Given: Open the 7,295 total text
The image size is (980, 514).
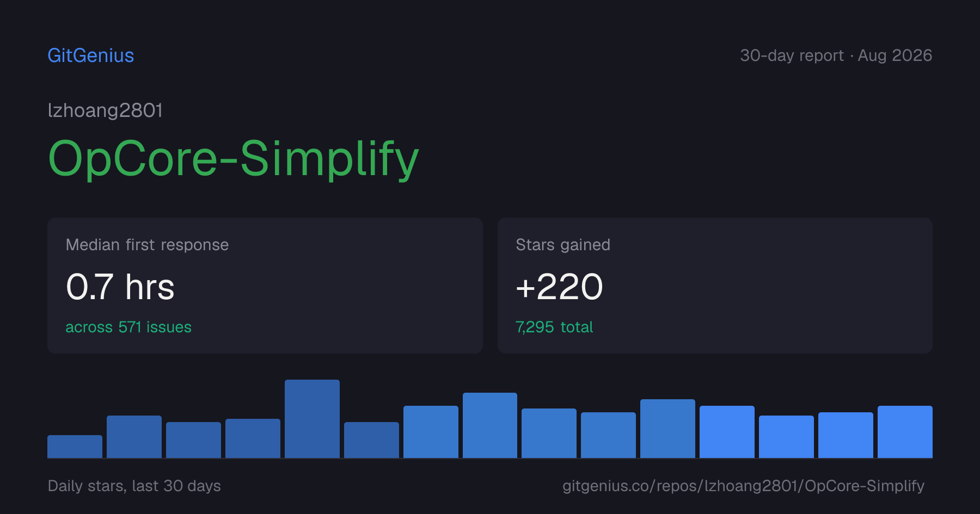Looking at the screenshot, I should tap(554, 327).
